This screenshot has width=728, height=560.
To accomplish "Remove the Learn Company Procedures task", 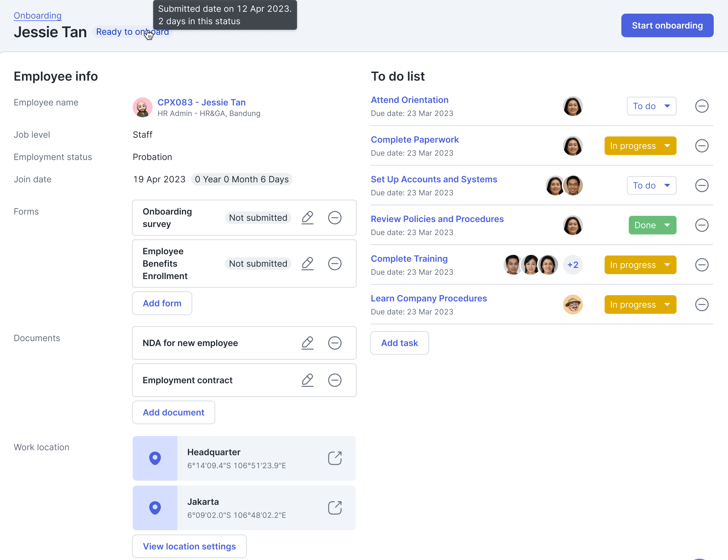I will [702, 305].
